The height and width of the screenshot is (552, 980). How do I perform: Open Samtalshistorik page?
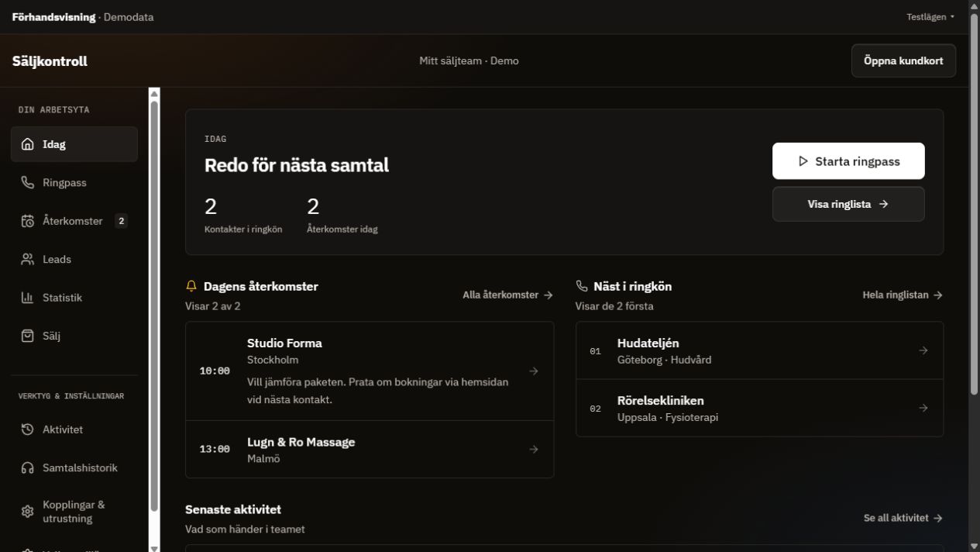coord(74,468)
